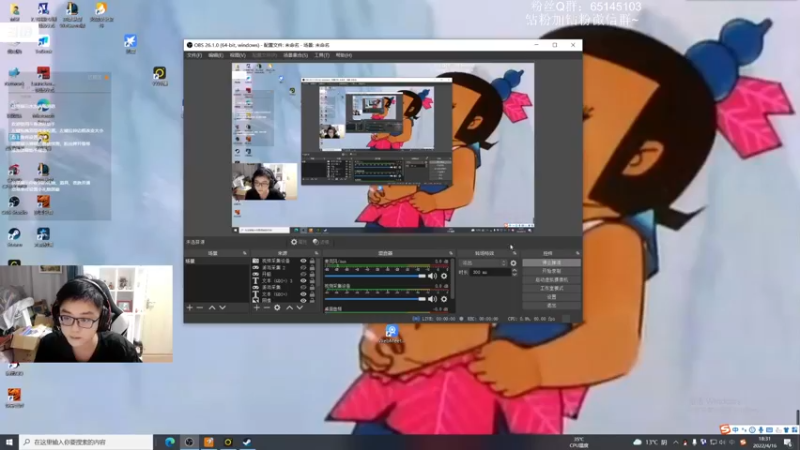Image resolution: width=800 pixels, height=450 pixels.
Task: Add a new scene with the plus icon
Action: [x=190, y=308]
